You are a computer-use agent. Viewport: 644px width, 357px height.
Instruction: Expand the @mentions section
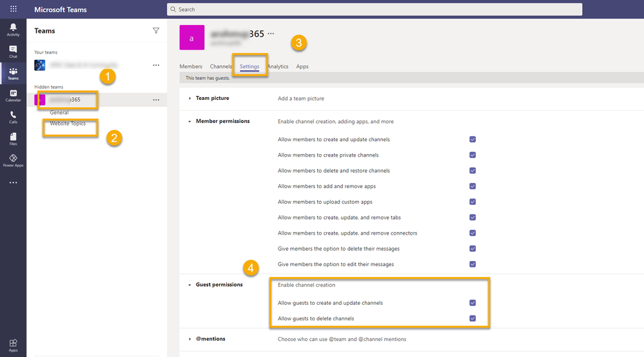tap(190, 339)
